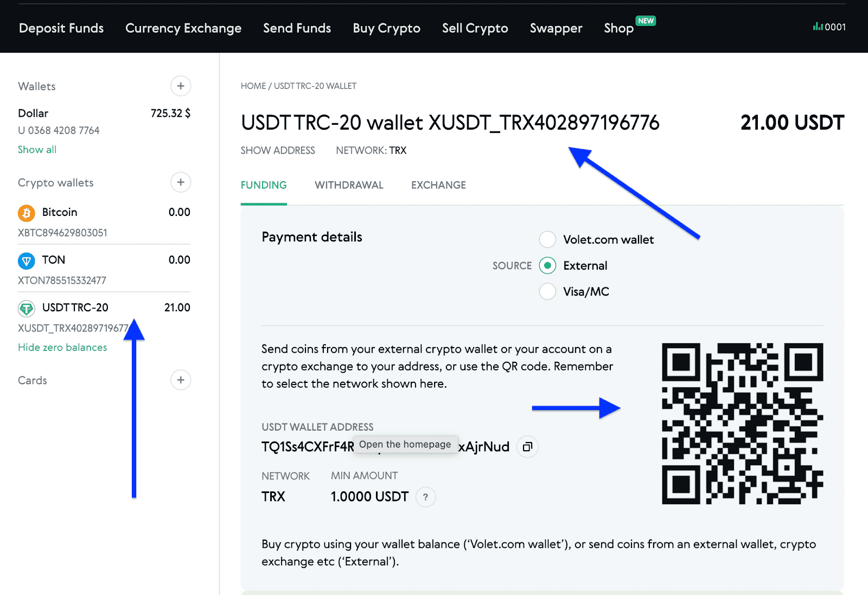This screenshot has height=595, width=868.
Task: Select External payment source
Action: [547, 265]
